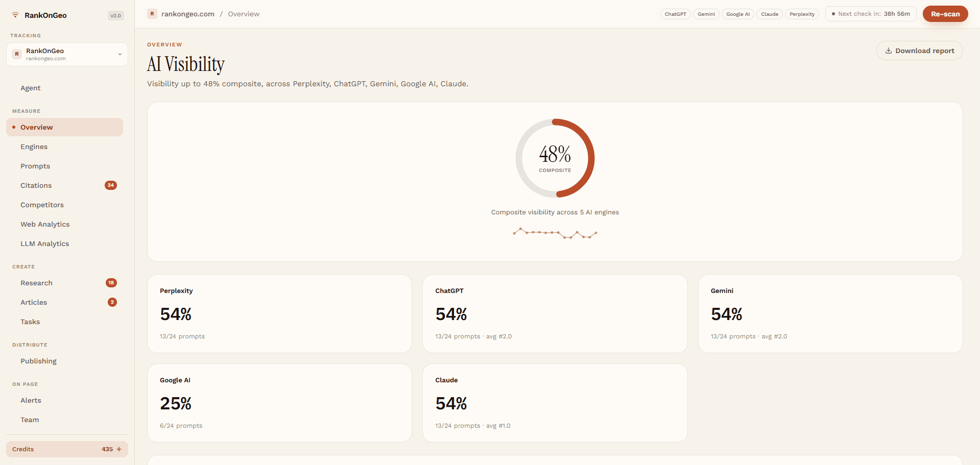This screenshot has height=465, width=980.
Task: Click the R site avatar in tracking selector
Action: pos(17,54)
